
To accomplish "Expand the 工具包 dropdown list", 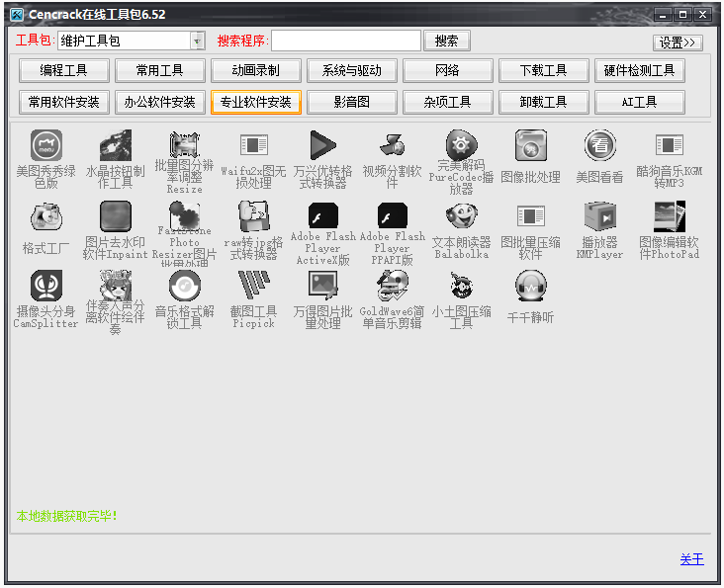I will pos(196,41).
